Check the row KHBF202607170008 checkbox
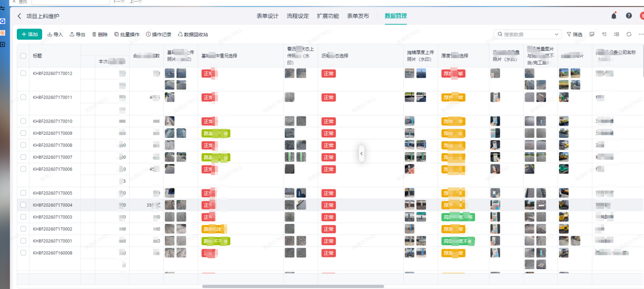Image resolution: width=644 pixels, height=289 pixels. click(23, 145)
